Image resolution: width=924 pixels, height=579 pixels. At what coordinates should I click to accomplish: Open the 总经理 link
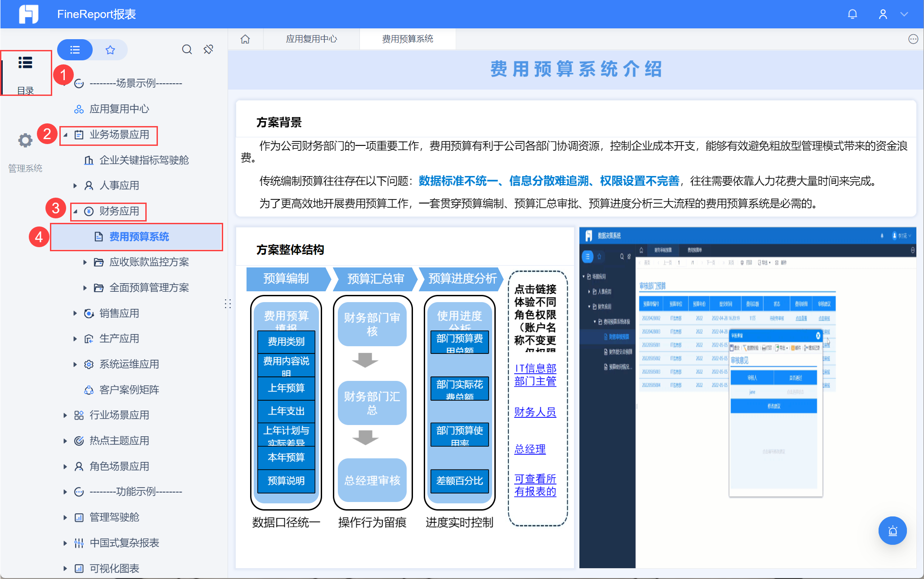coord(529,449)
